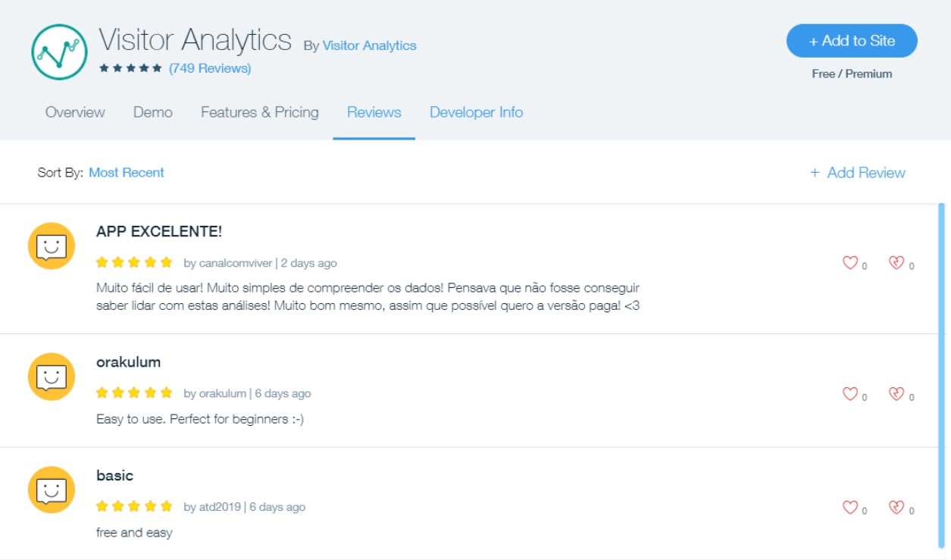Click star rating of basic review
Screen dimensions: 951x560
coord(135,507)
